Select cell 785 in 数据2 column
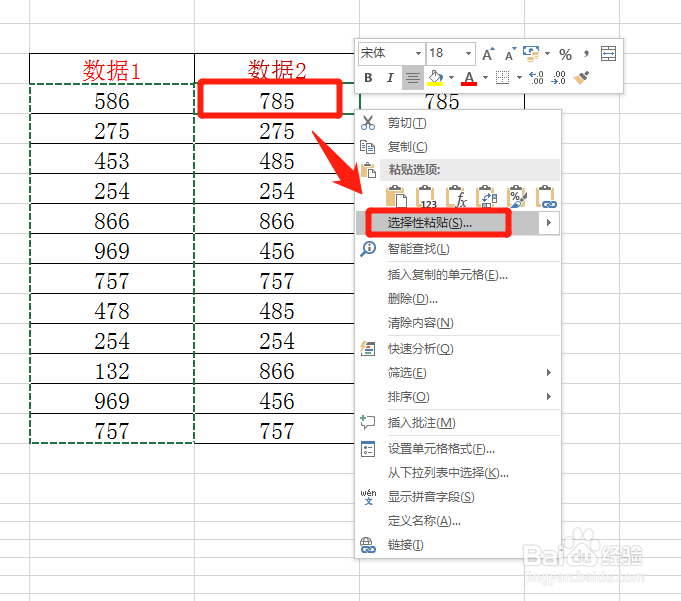The width and height of the screenshot is (681, 601). tap(277, 99)
